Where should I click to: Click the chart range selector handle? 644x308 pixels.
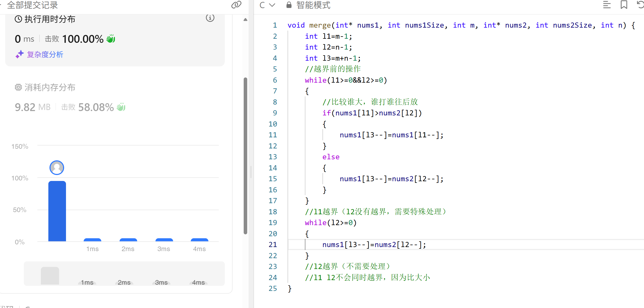[x=50, y=275]
